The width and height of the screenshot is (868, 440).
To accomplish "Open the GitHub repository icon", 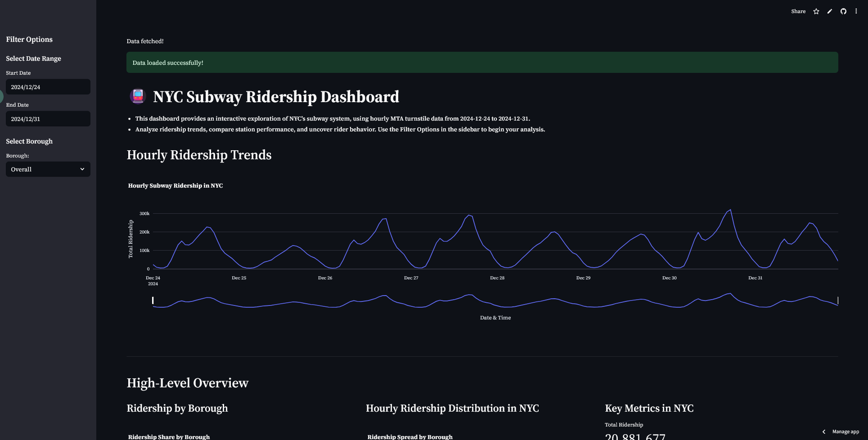I will [x=843, y=11].
